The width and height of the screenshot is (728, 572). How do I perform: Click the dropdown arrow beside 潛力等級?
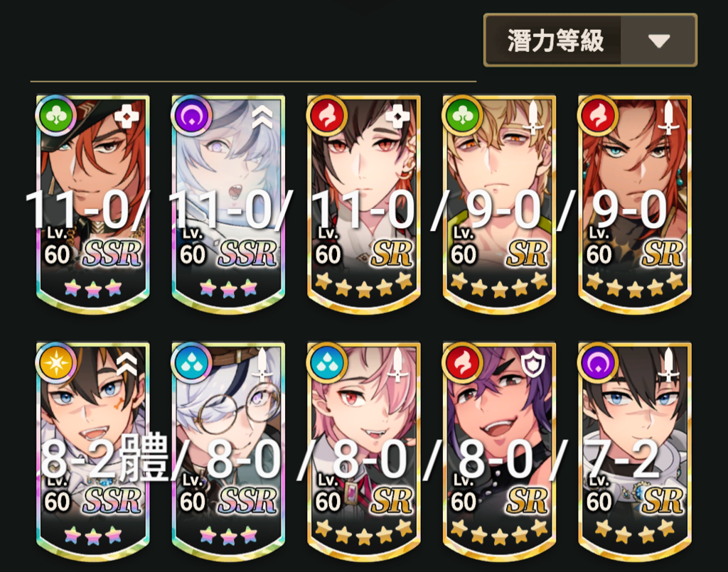(x=659, y=41)
